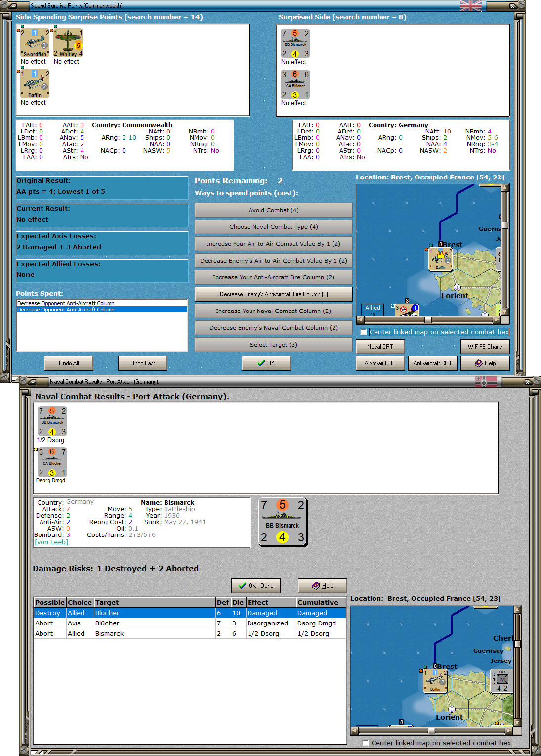Enable Center linked map checkbox in upper window
This screenshot has width=541, height=756.
tap(364, 332)
